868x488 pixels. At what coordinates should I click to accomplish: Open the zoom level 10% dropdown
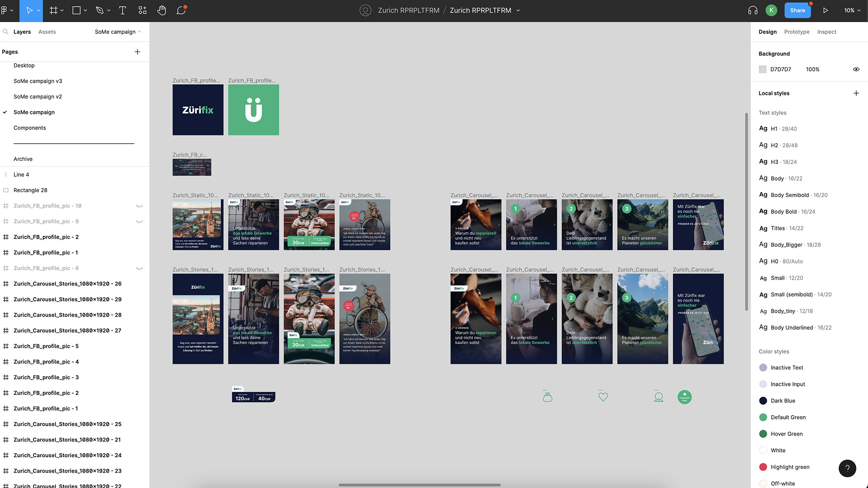click(852, 10)
